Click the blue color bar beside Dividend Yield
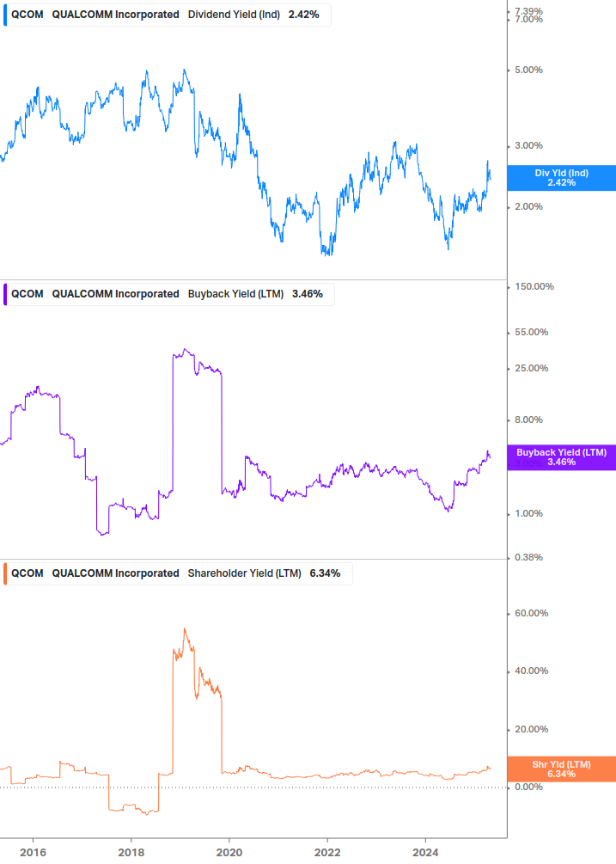The width and height of the screenshot is (616, 864). tap(5, 15)
